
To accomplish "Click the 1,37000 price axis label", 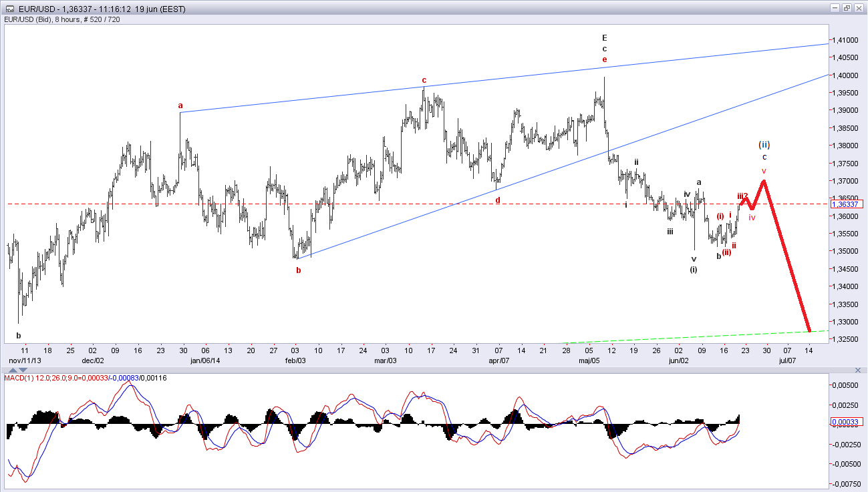I will coord(844,181).
